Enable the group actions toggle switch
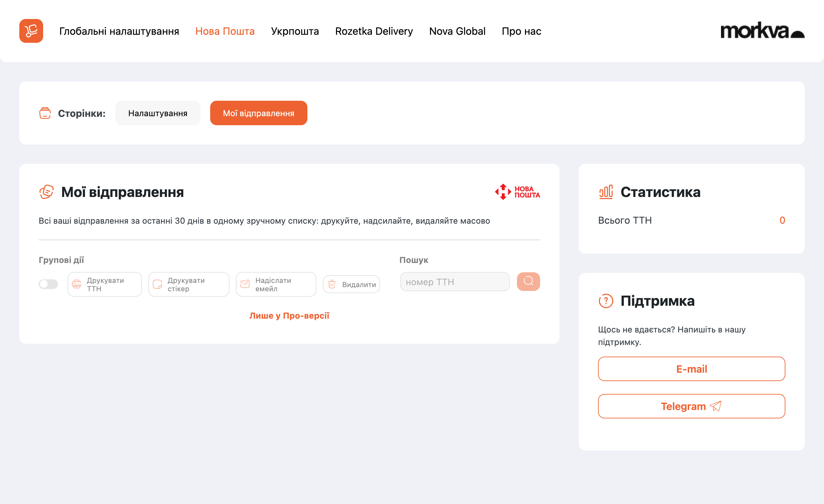The height and width of the screenshot is (504, 824). (48, 284)
